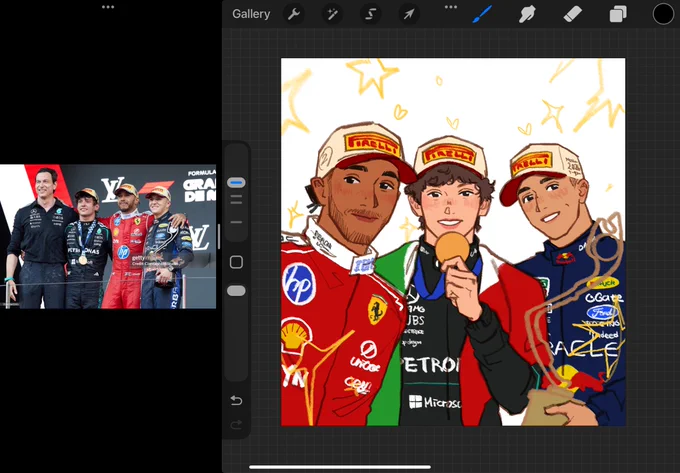This screenshot has height=473, width=680.
Task: Open the Actions wrench menu
Action: [x=294, y=14]
